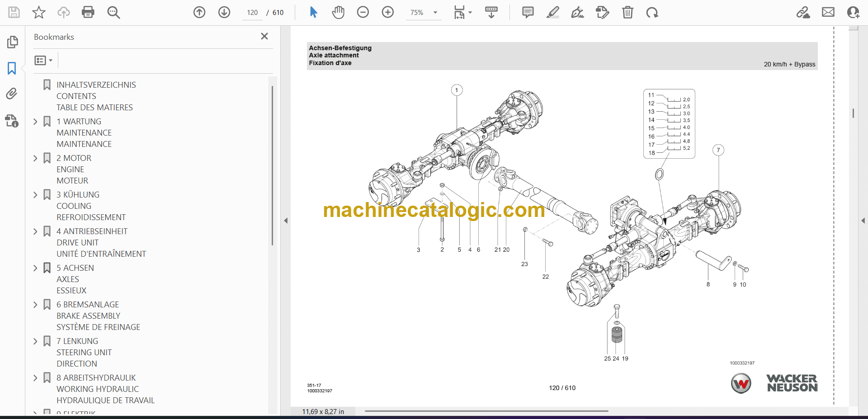Select the Hand pan tool
This screenshot has height=419, width=868.
pyautogui.click(x=338, y=12)
